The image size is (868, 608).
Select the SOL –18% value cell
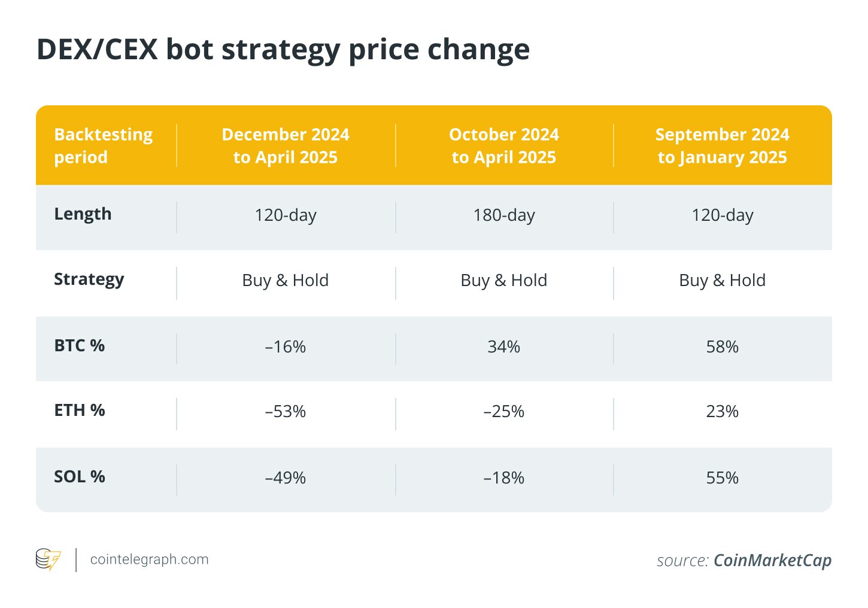pyautogui.click(x=504, y=478)
